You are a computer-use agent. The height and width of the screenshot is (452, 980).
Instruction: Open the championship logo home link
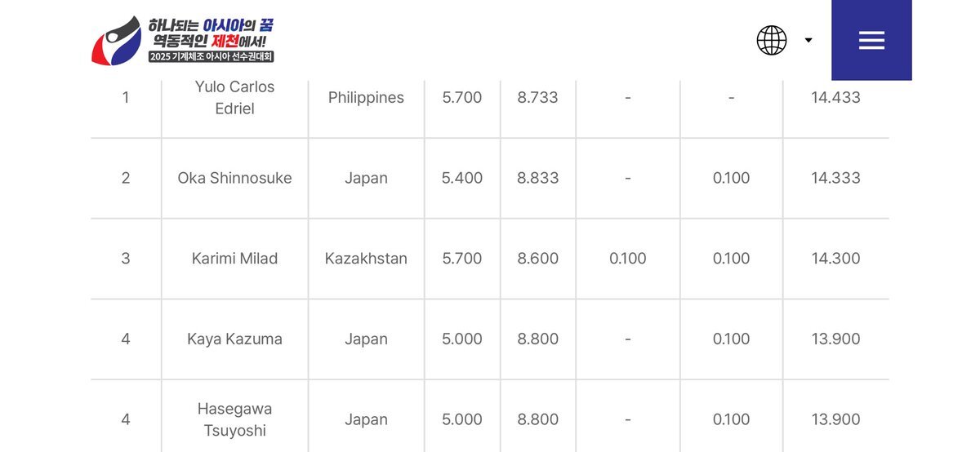click(x=183, y=40)
